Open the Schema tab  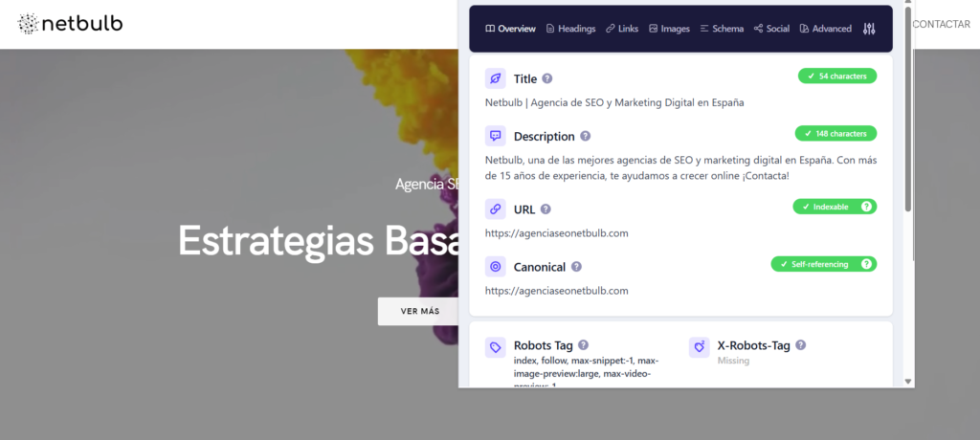click(x=722, y=29)
